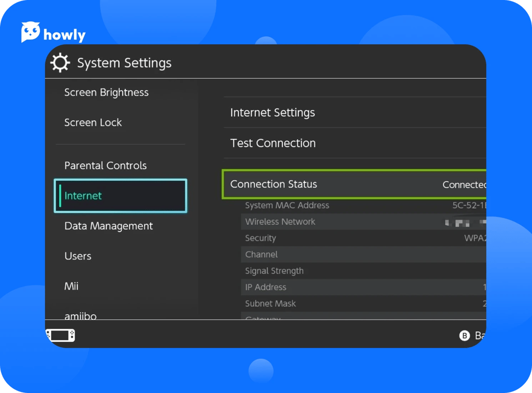Click the System MAC Address row
Viewport: 532px width, 393px height.
(362, 206)
